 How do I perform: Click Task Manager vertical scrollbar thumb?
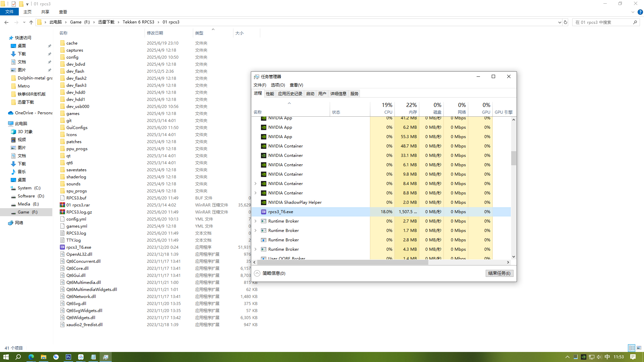(514, 158)
